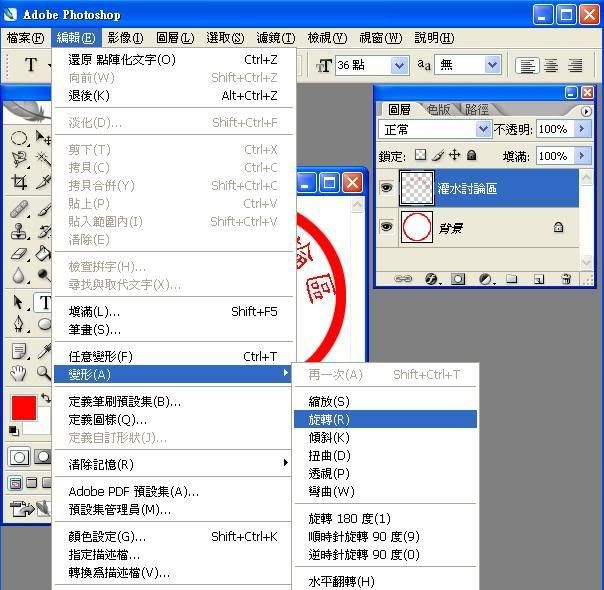Toggle lock all padlock icon
This screenshot has height=590, width=604.
click(471, 155)
